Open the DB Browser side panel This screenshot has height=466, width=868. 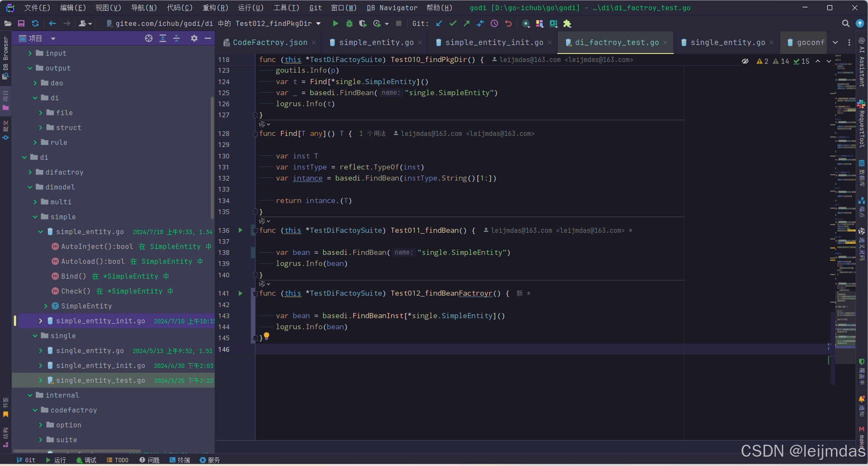(x=6, y=57)
